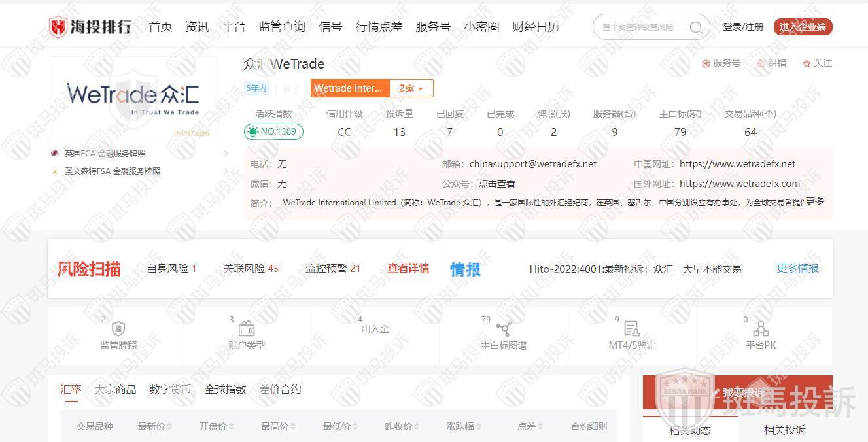The width and height of the screenshot is (868, 442).
Task: Expand the 英国FCA 金融服务牌照 row
Action: 226,154
